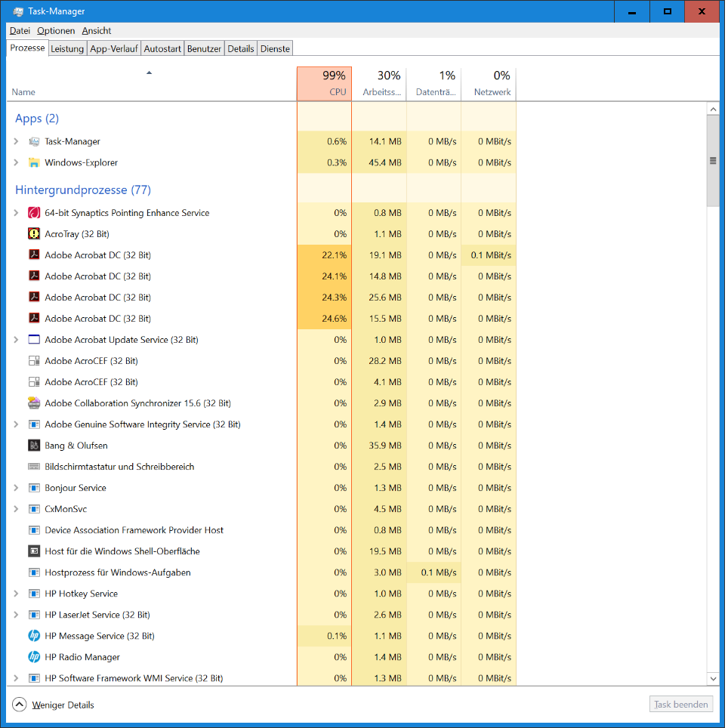Click Adobe Acrobat DC icon at 24.1% CPU
The image size is (728, 728).
[x=34, y=276]
